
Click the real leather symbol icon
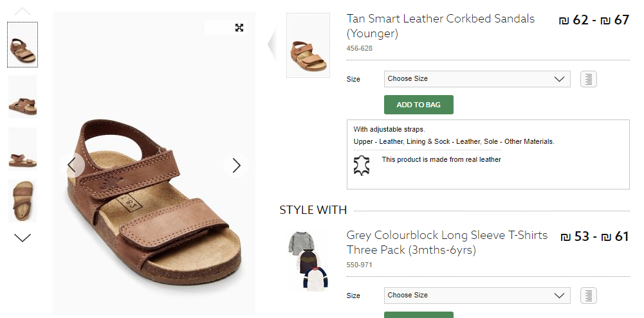362,164
